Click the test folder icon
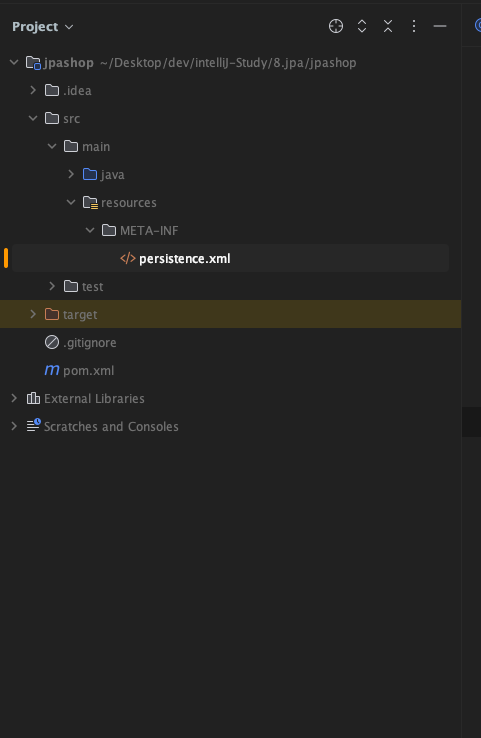 [x=71, y=286]
